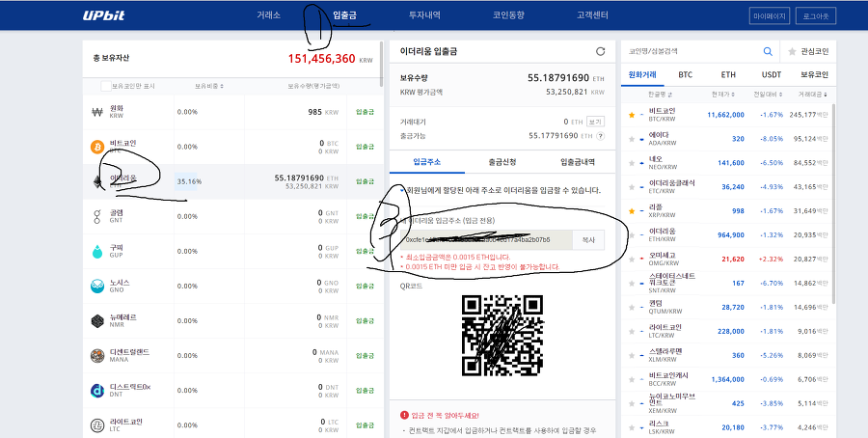Switch to the 입금주소 tab

click(x=427, y=162)
